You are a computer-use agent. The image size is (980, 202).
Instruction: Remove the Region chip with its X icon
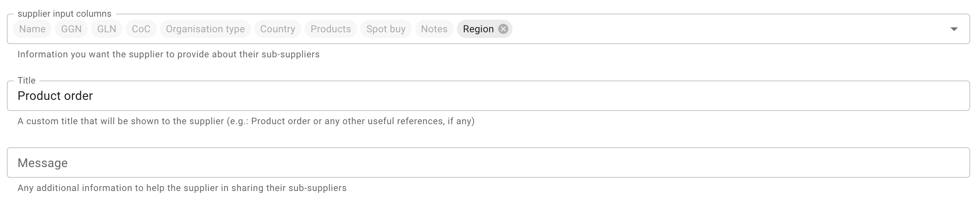point(503,29)
